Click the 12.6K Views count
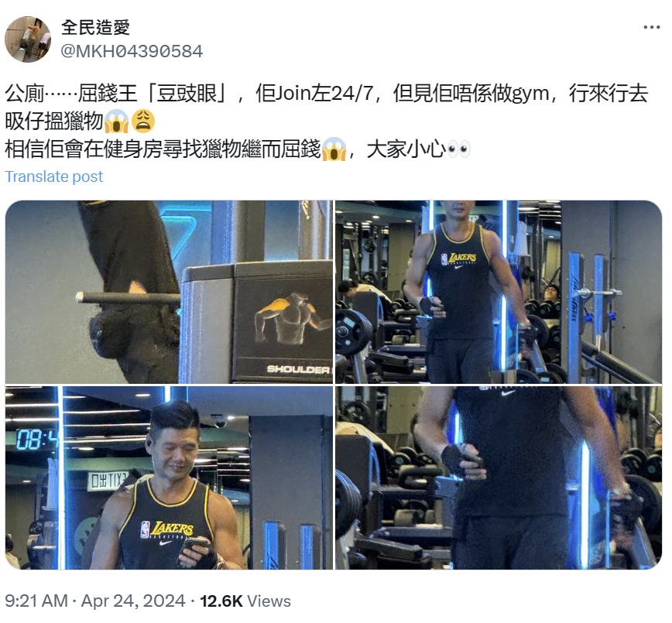Screen dimensions: 672x623 [245, 601]
